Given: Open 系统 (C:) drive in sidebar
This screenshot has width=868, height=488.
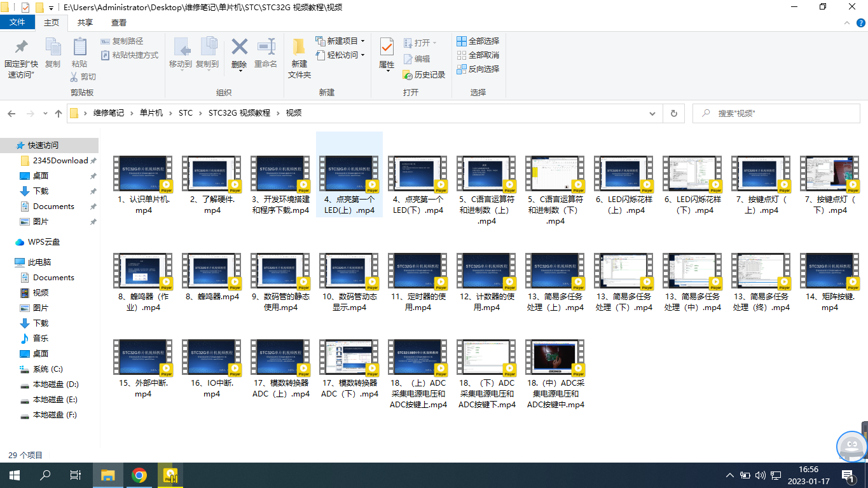Looking at the screenshot, I should [x=49, y=369].
